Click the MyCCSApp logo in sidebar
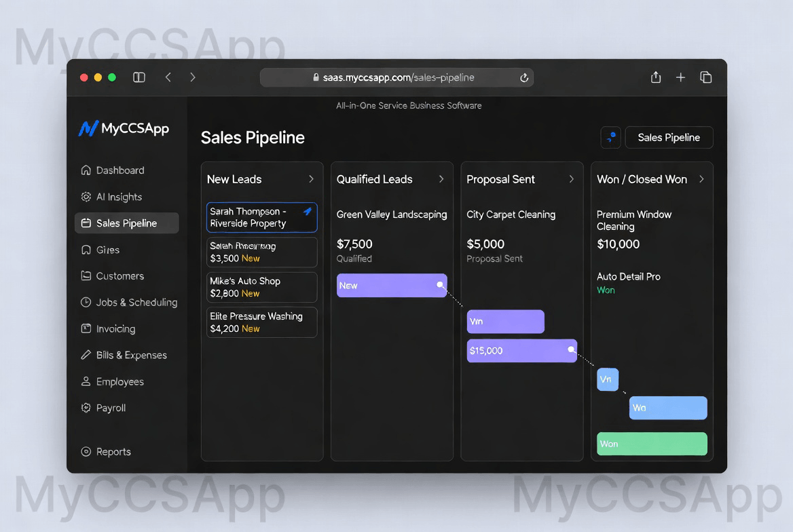Screen dimensions: 793x532 pos(124,128)
